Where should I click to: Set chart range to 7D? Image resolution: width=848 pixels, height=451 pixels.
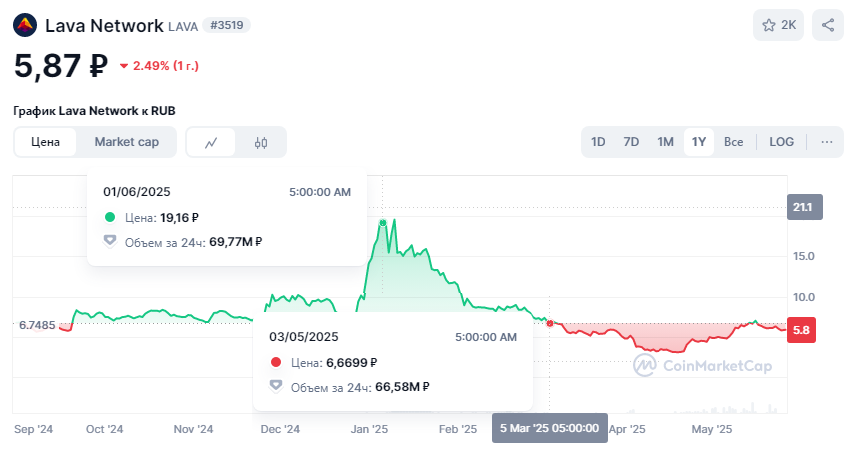point(631,142)
